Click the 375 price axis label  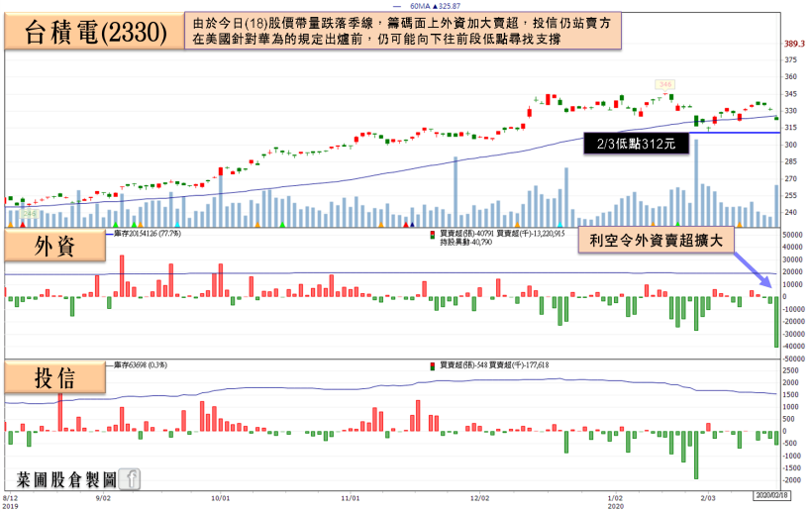[x=791, y=60]
